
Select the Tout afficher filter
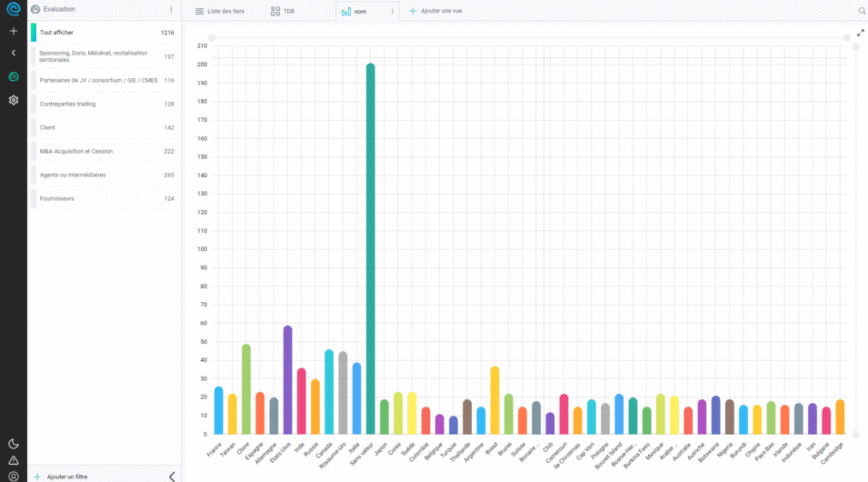point(105,32)
